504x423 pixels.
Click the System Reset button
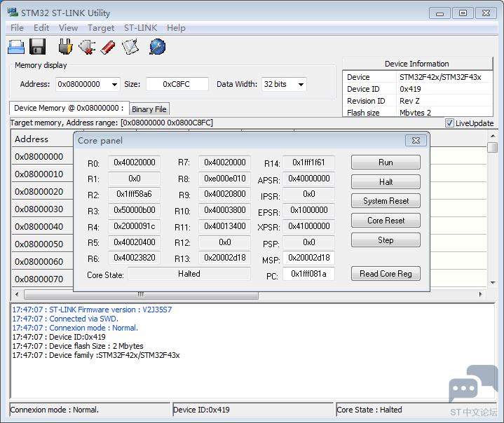click(386, 201)
